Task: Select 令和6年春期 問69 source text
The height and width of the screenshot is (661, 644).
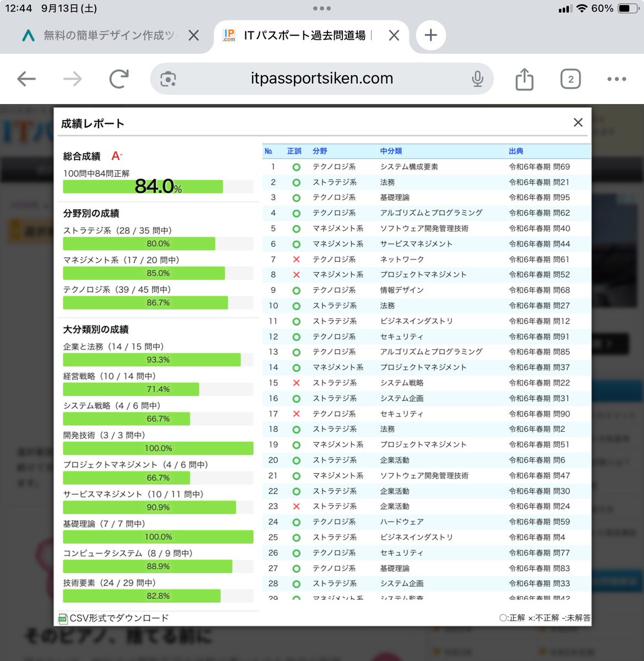Action: click(x=539, y=167)
